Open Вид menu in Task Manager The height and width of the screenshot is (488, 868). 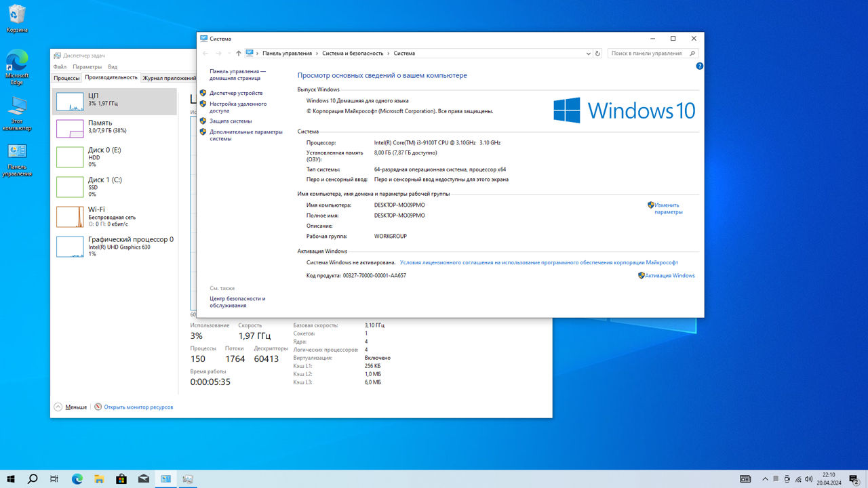113,67
